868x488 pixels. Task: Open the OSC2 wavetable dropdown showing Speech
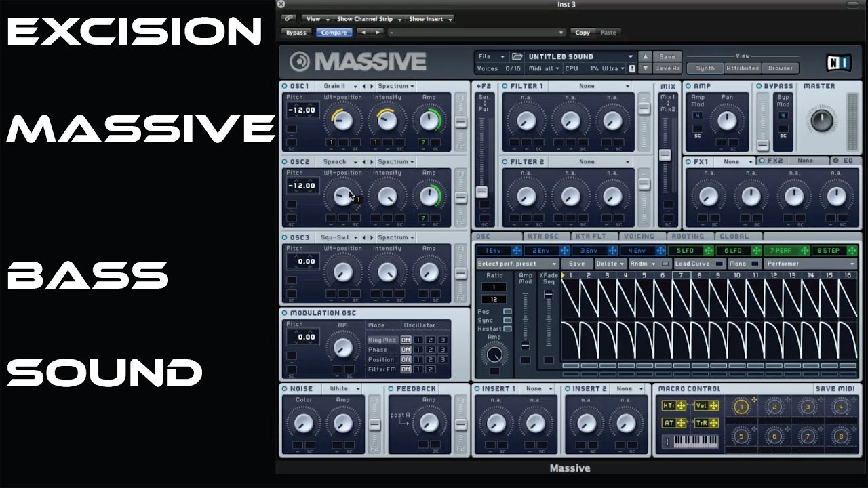point(336,162)
